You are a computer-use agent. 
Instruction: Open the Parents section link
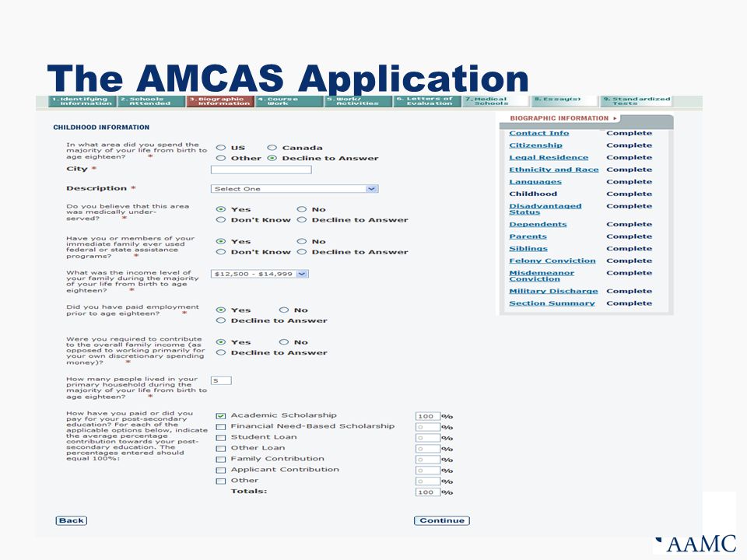528,236
